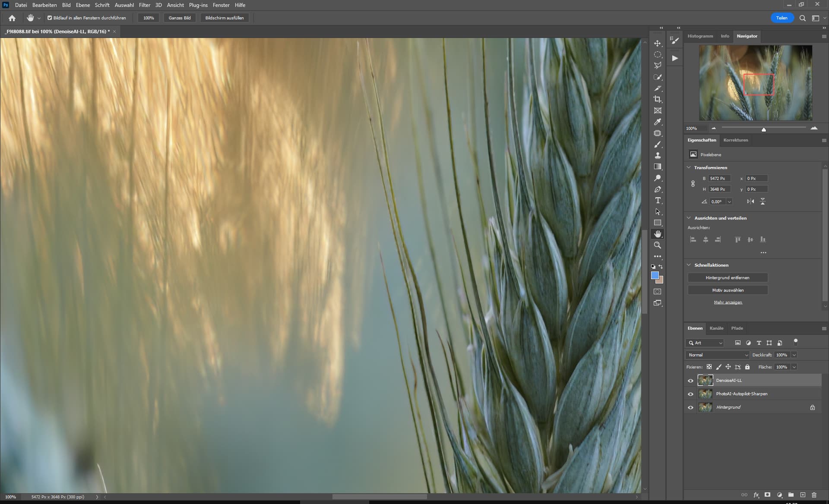Select the Pen tool
The image size is (829, 504).
click(657, 189)
